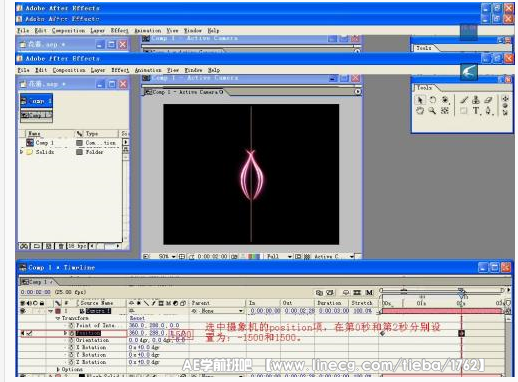Click the Position keyframe at 2 seconds
Screen dimensions: 518x382
coord(462,333)
